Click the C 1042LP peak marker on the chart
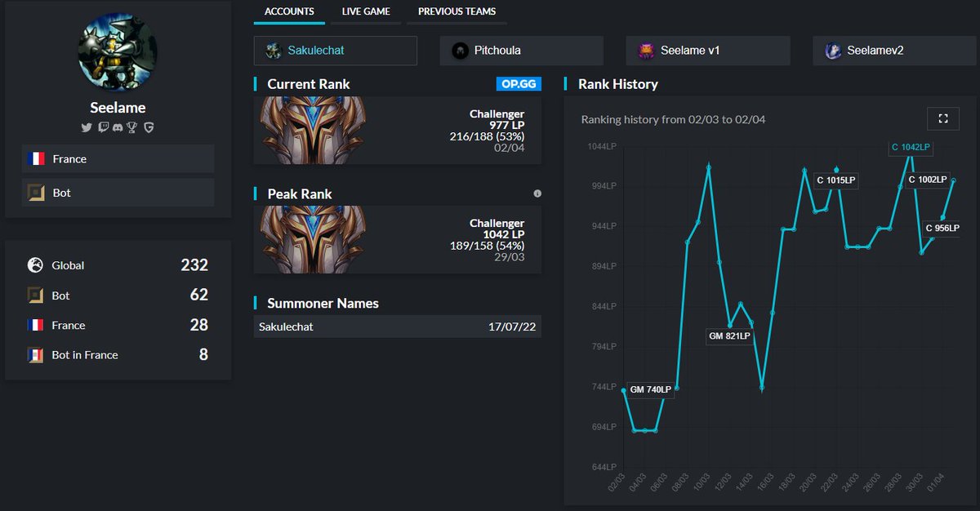Viewport: 980px width, 511px height. click(912, 148)
